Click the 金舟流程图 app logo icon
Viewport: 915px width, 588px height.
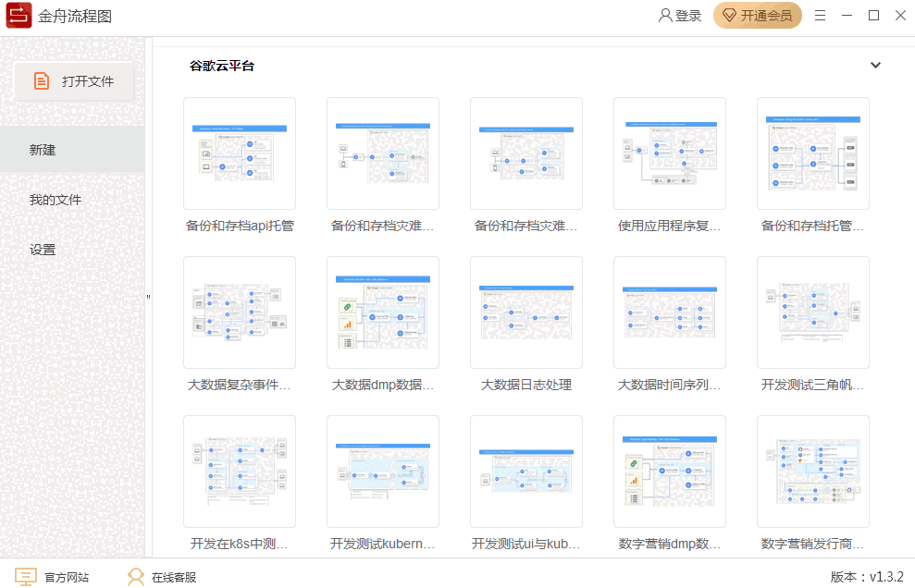coord(19,16)
